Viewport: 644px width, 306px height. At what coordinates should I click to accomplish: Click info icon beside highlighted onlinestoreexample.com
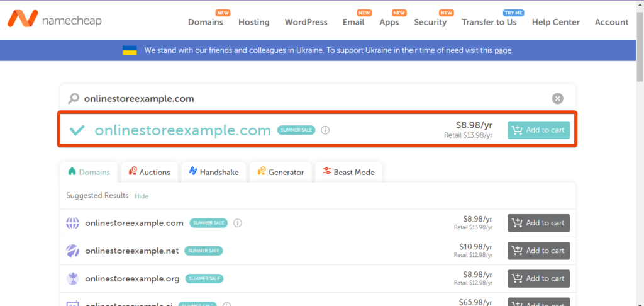pyautogui.click(x=325, y=130)
